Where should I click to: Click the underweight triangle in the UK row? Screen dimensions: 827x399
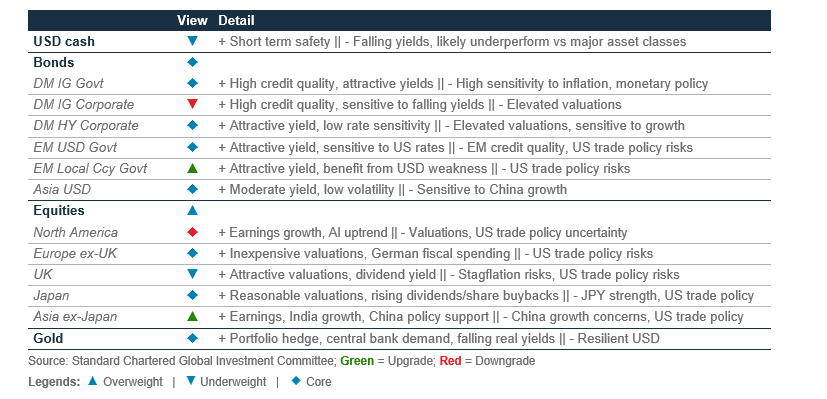(x=193, y=274)
